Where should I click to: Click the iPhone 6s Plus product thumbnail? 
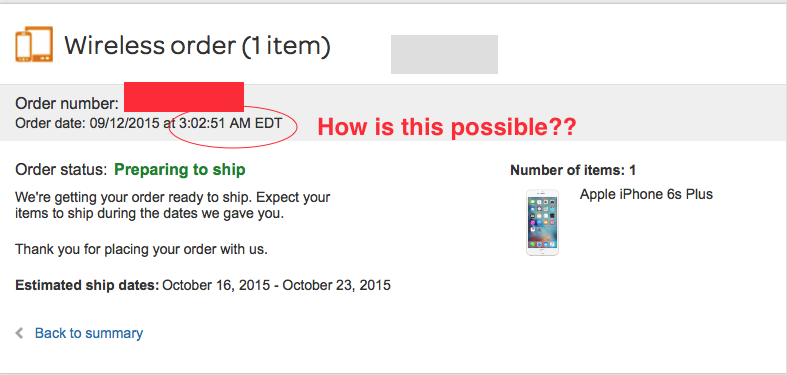point(542,222)
